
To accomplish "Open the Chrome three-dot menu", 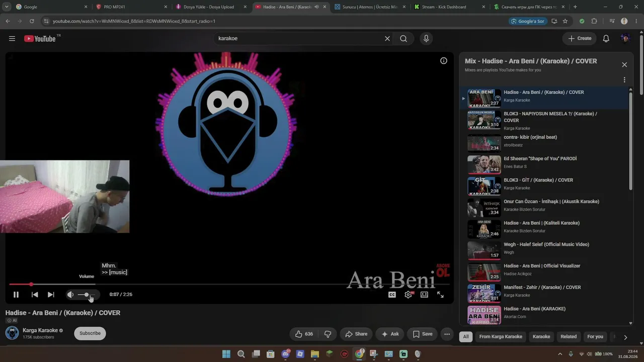I will coord(636,21).
